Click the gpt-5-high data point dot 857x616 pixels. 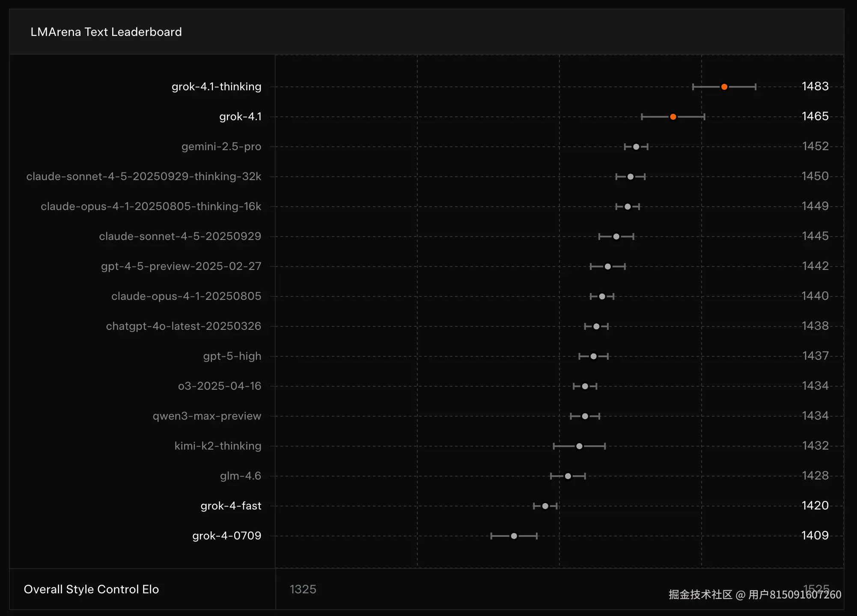[593, 356]
